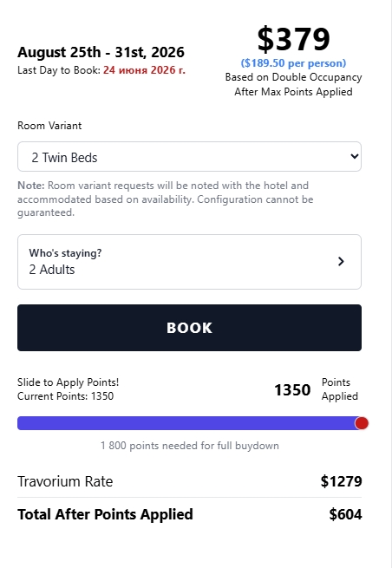Click the red points slider handle

[x=362, y=422]
